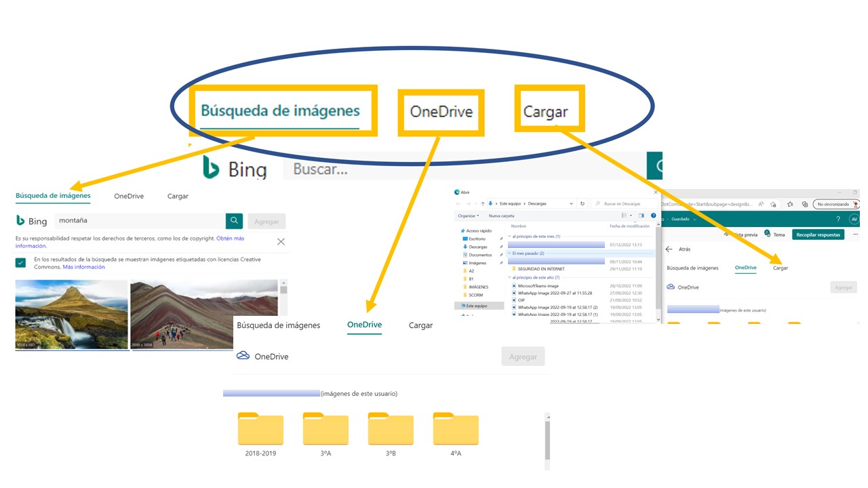Switch to the OneDrive tab above the Bing montaña search
Screen dimensions: 868x488
tap(129, 196)
